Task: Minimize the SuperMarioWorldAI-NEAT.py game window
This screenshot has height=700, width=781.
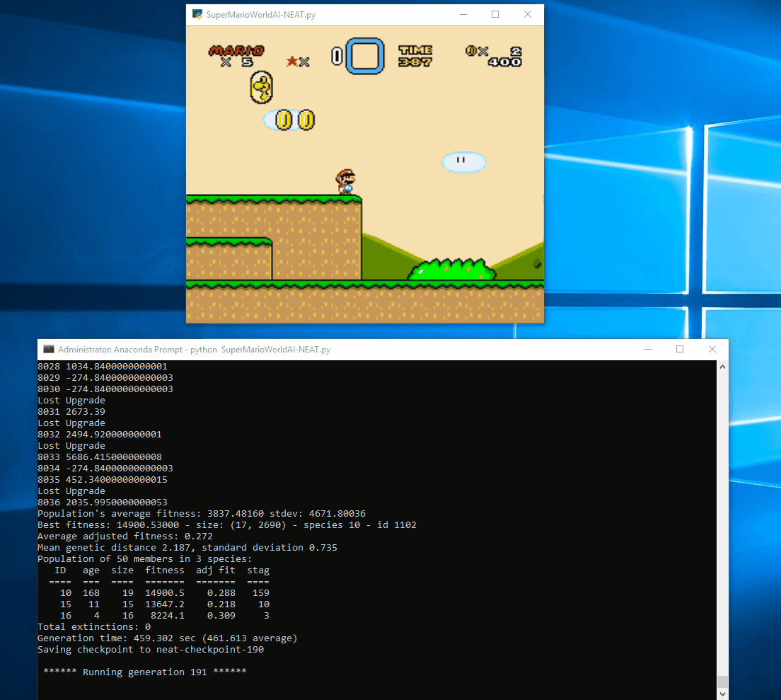Action: [x=463, y=14]
